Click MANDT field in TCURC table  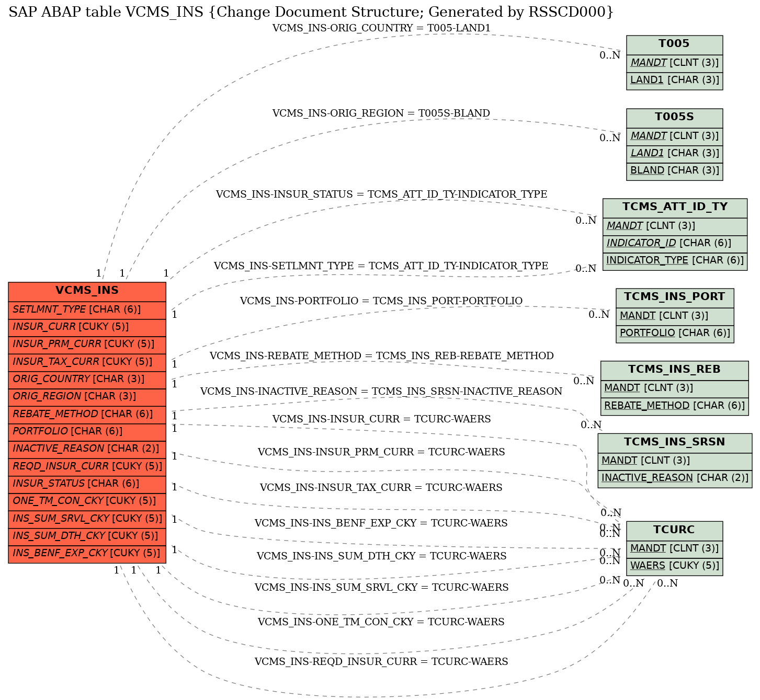tap(674, 549)
